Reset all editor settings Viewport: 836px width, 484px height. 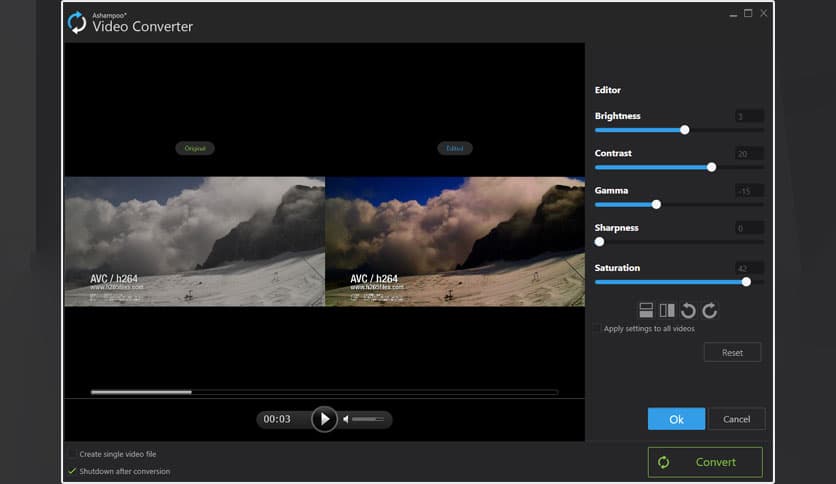tap(732, 352)
